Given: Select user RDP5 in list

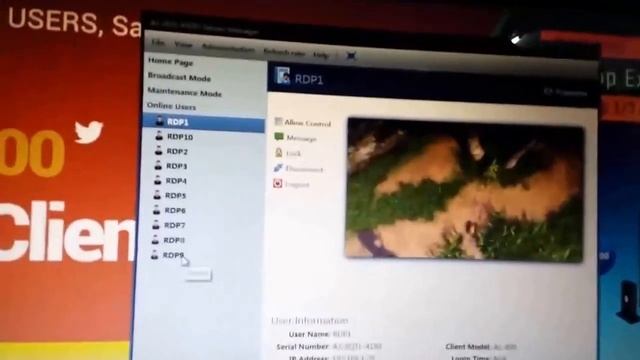Looking at the screenshot, I should (x=175, y=196).
